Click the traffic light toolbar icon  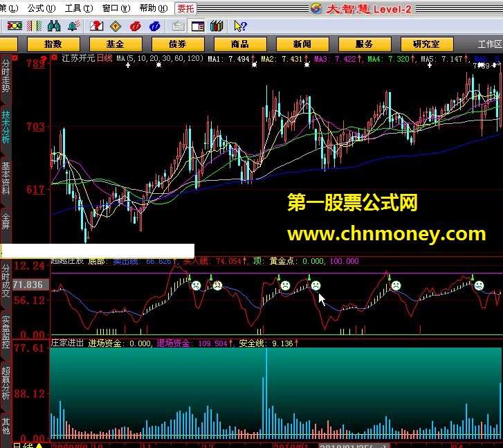(15, 26)
